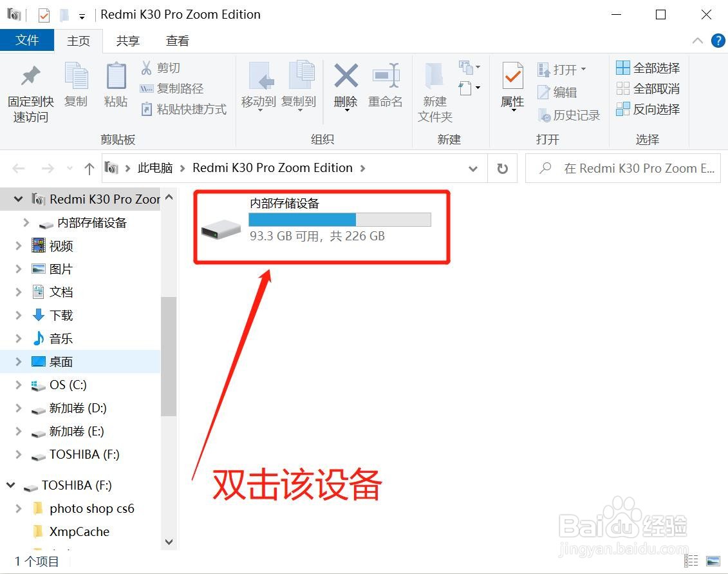Click Invert selection (反向选择)
Viewport: 728px width, 574px height.
[648, 110]
